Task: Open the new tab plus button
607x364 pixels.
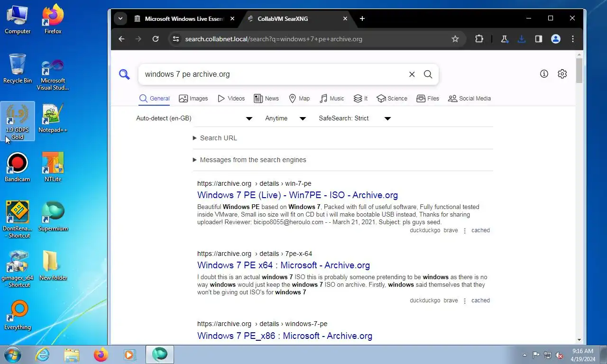Action: 362,18
